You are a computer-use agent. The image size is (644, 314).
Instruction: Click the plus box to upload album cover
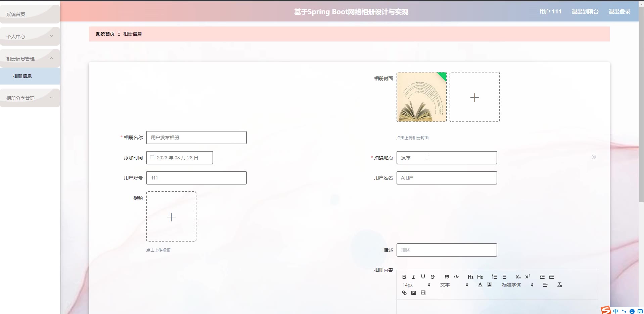475,97
